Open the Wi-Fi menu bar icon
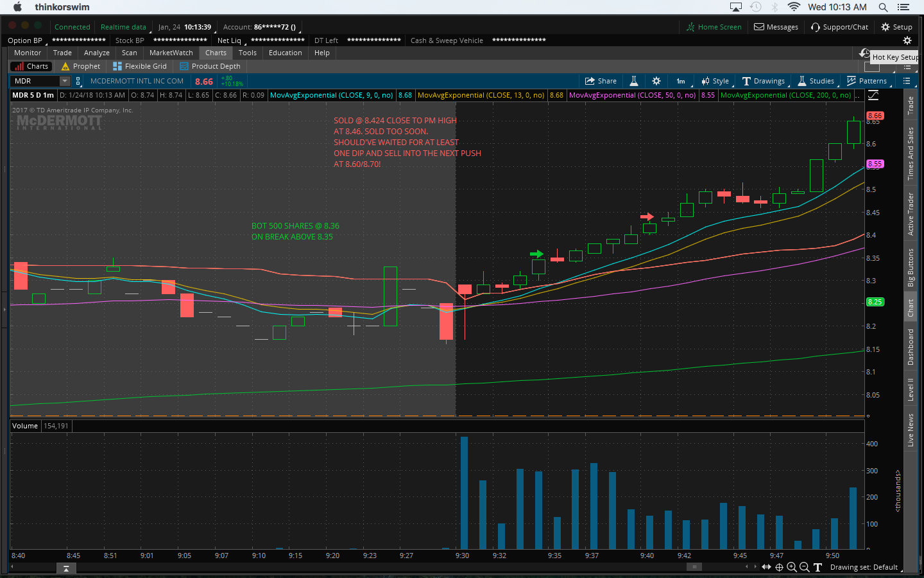Viewport: 924px width, 578px height. click(x=794, y=7)
